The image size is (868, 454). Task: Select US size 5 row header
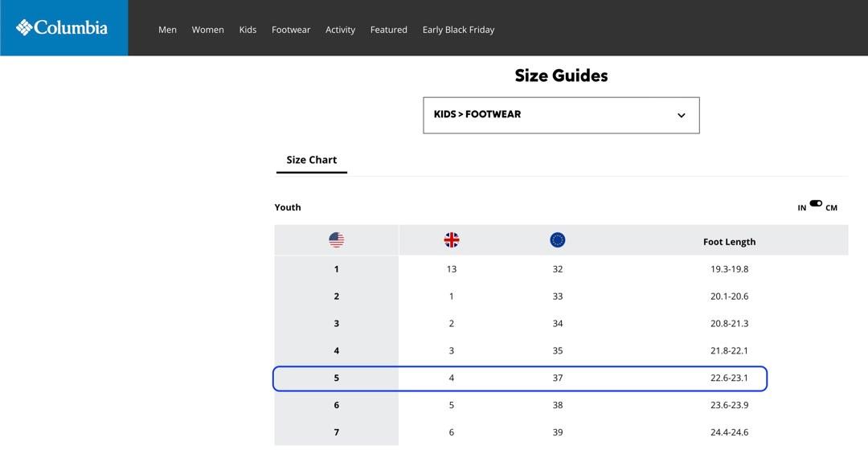336,378
